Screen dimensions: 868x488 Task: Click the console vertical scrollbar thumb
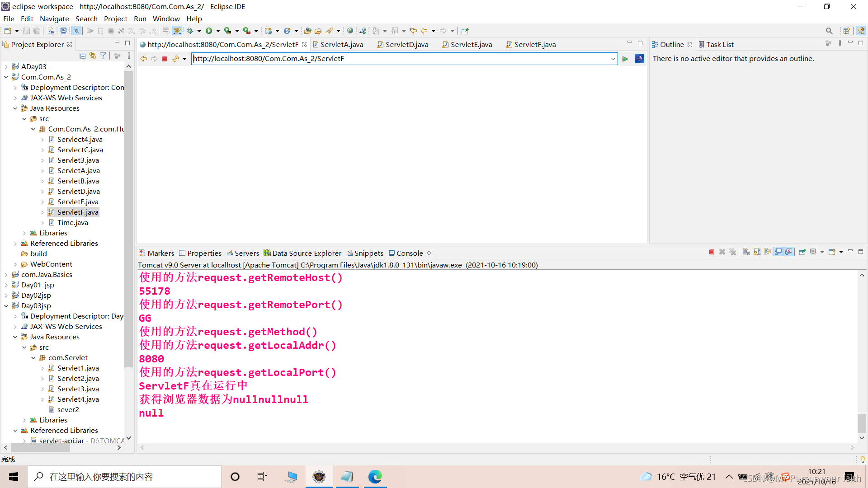pyautogui.click(x=862, y=423)
